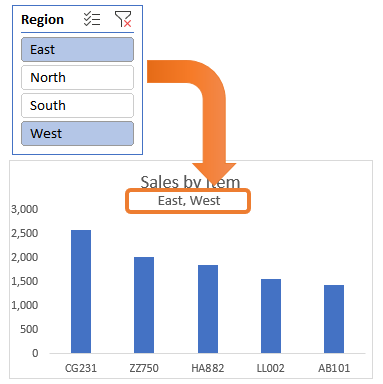Click the 3,000 value axis label
383x384 pixels.
coord(25,209)
